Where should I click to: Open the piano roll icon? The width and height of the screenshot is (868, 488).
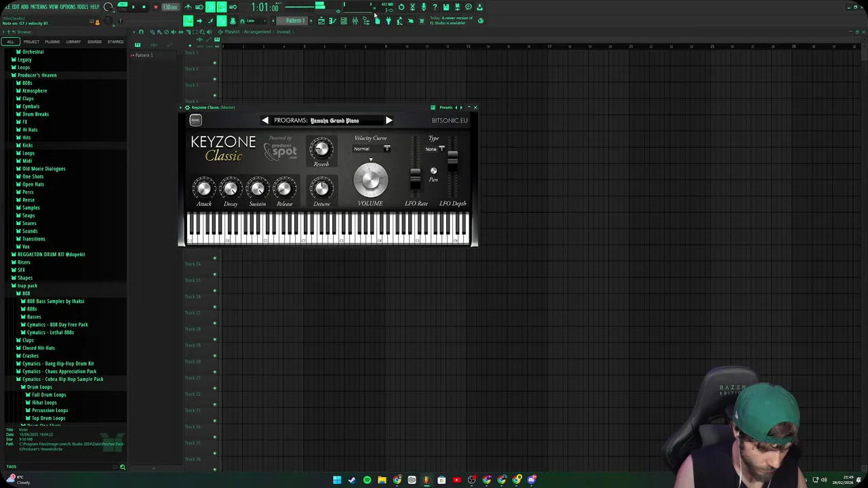point(332,21)
